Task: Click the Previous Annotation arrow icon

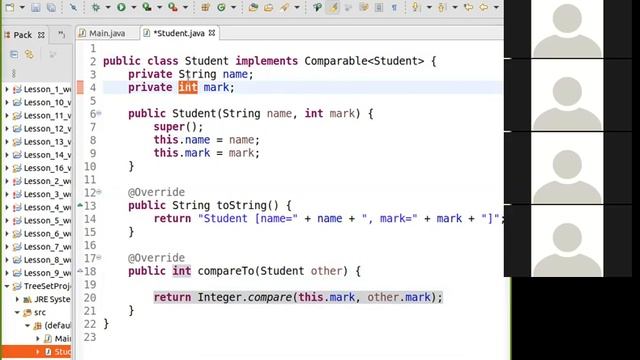Action: point(442,7)
